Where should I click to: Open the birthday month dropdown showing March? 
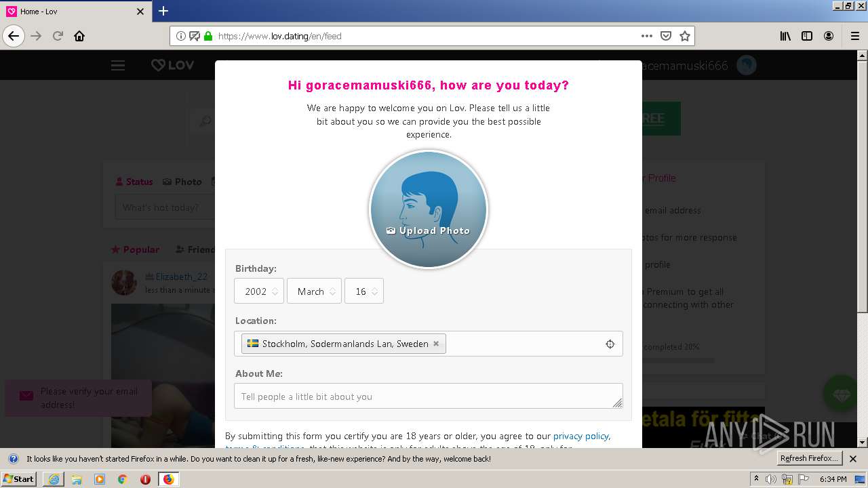pos(314,291)
